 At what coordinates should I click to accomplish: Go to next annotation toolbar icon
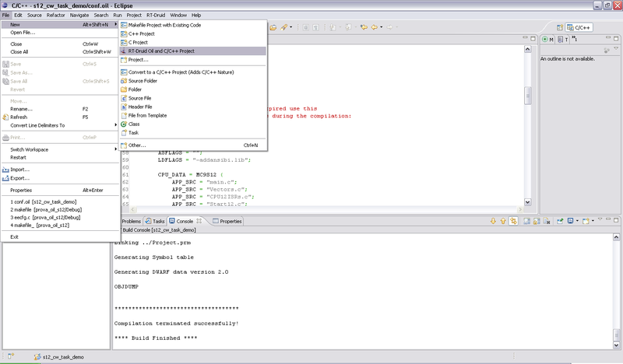pyautogui.click(x=333, y=27)
